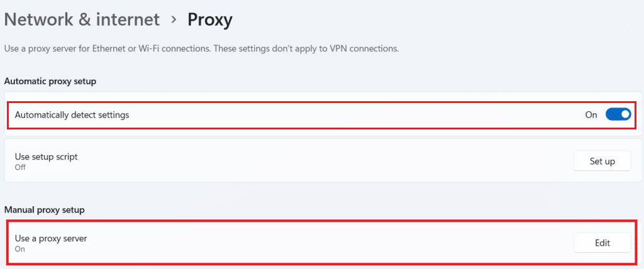Click the Set up button
Screen dimensions: 644x269
coord(602,161)
